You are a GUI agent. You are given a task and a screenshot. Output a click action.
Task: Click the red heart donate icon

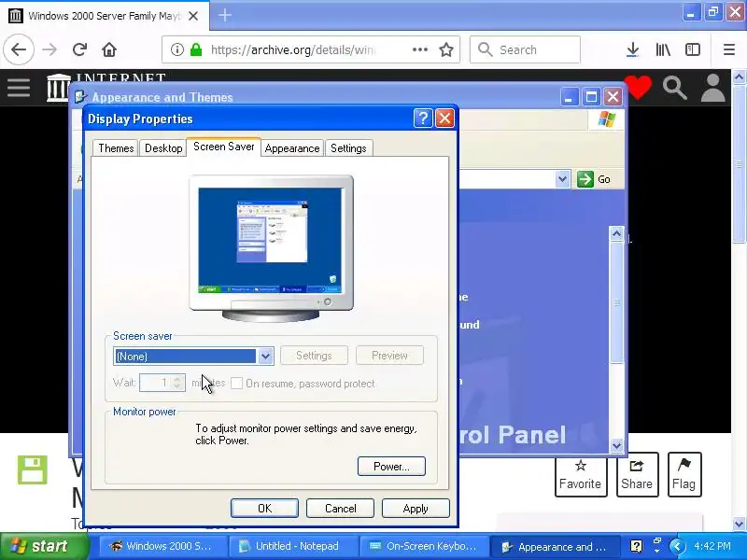point(638,88)
